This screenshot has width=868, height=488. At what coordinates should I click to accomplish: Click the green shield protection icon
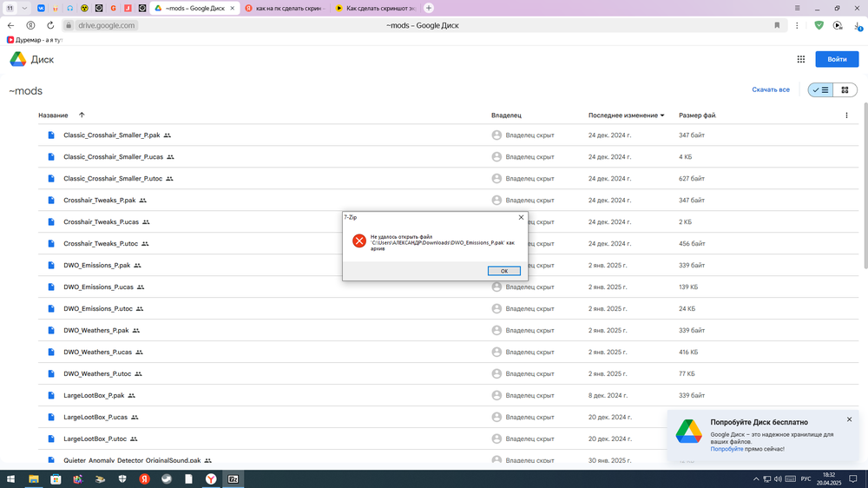coord(819,25)
